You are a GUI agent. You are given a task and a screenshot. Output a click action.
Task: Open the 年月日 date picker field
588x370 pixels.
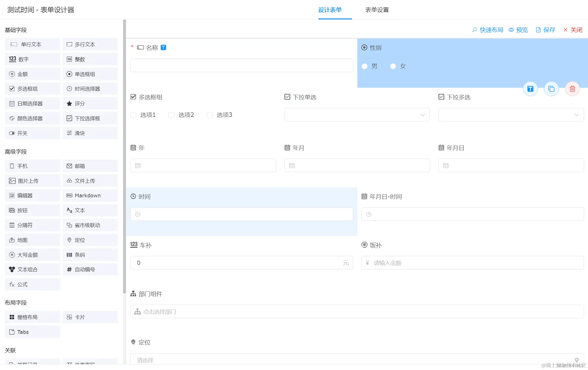point(511,165)
